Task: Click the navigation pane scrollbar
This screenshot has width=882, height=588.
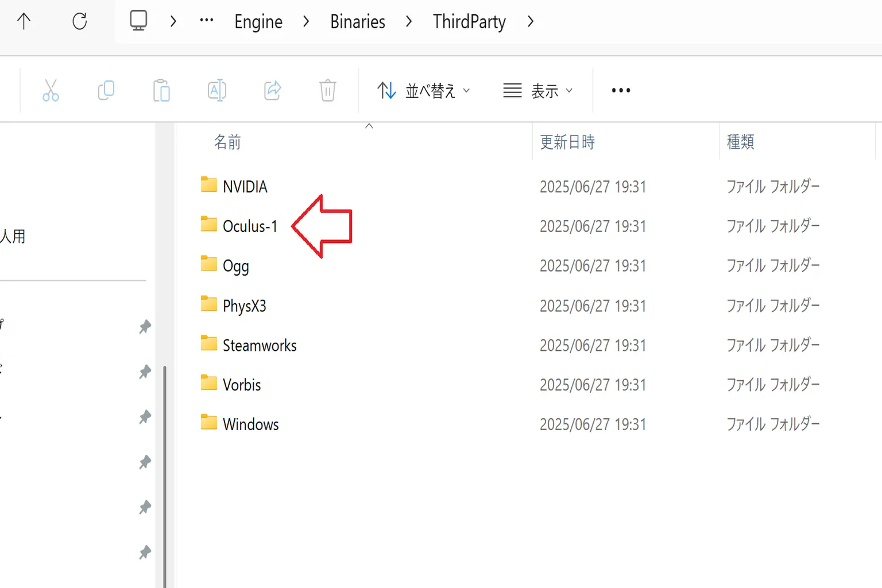Action: 165,475
